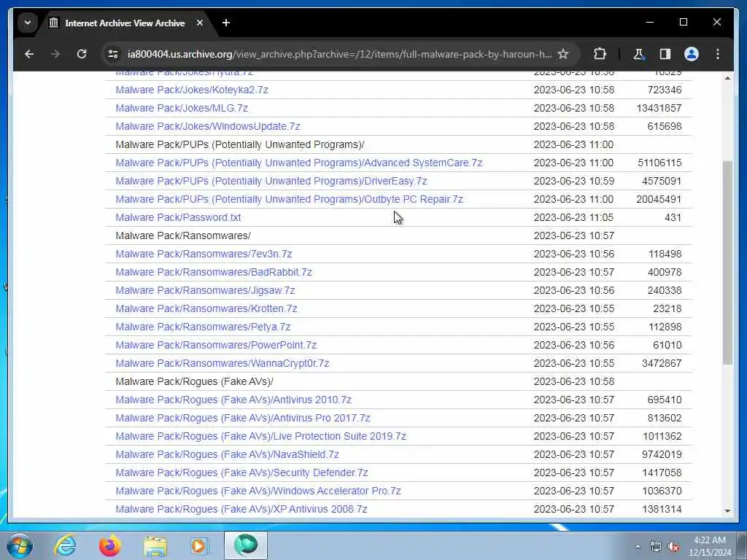Open the tab search dropdown arrow
This screenshot has height=560, width=747.
(x=28, y=23)
